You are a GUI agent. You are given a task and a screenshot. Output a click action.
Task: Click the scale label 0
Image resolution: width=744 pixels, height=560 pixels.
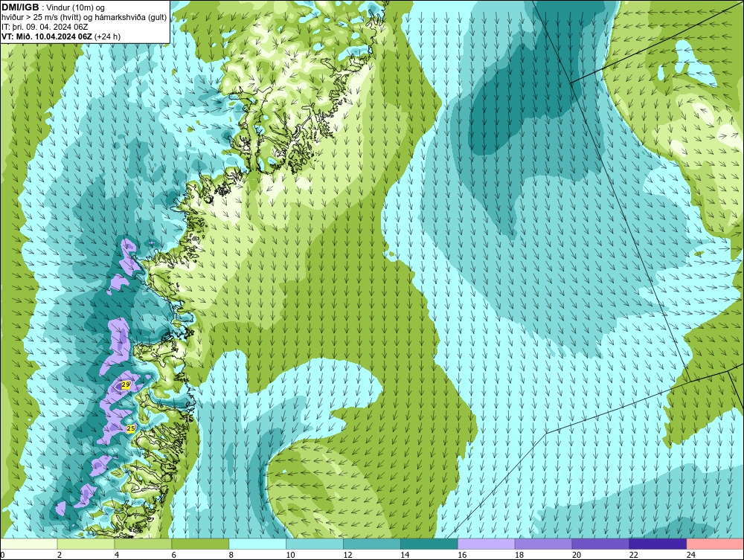[x=2, y=555]
